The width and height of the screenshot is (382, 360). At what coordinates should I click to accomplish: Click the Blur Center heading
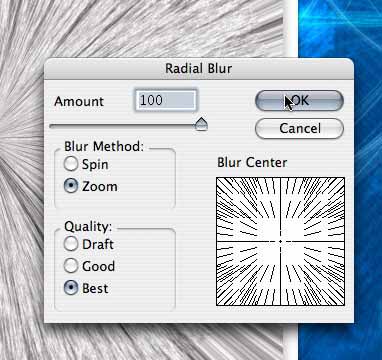pos(252,163)
